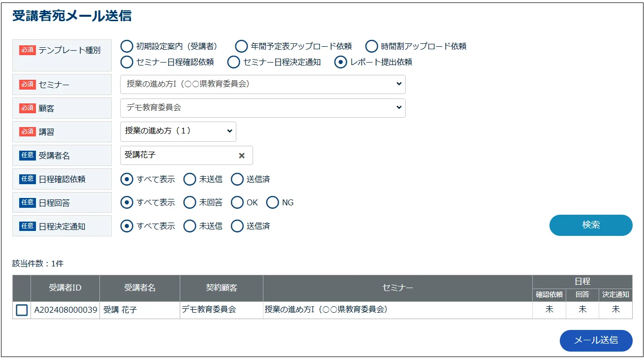644x358 pixels.
Task: Filter 日程回答 by OK
Action: (x=237, y=202)
